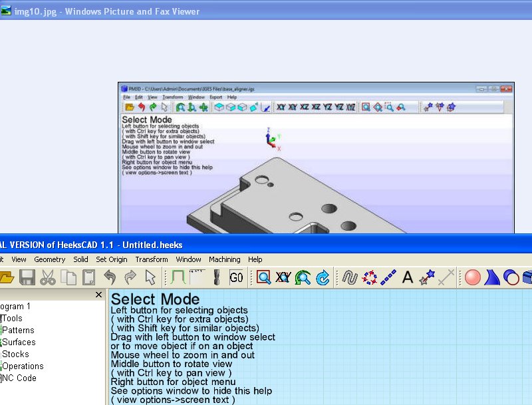Open the View menu in HeeksCAD

[x=19, y=259]
